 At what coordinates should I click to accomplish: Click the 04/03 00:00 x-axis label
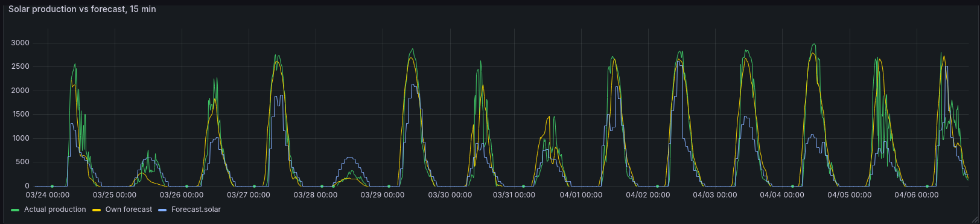pos(715,195)
